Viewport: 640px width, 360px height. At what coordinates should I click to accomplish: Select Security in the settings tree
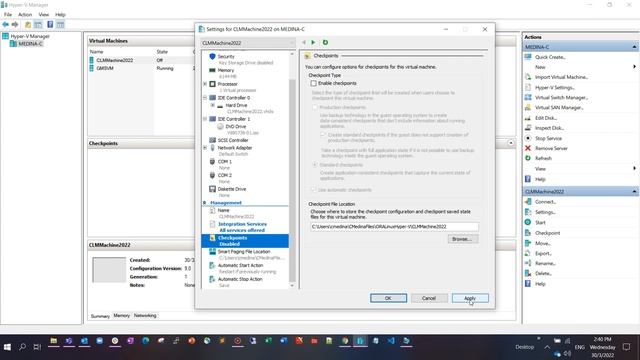tap(226, 56)
